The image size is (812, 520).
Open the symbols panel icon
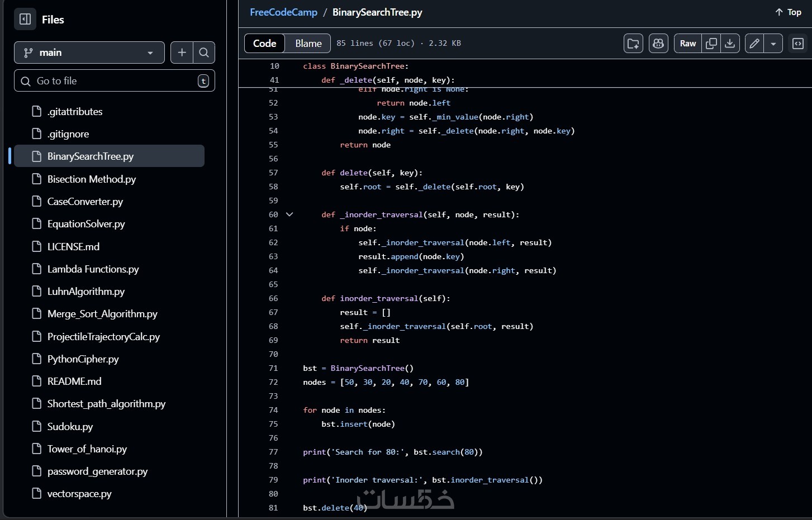pyautogui.click(x=798, y=44)
